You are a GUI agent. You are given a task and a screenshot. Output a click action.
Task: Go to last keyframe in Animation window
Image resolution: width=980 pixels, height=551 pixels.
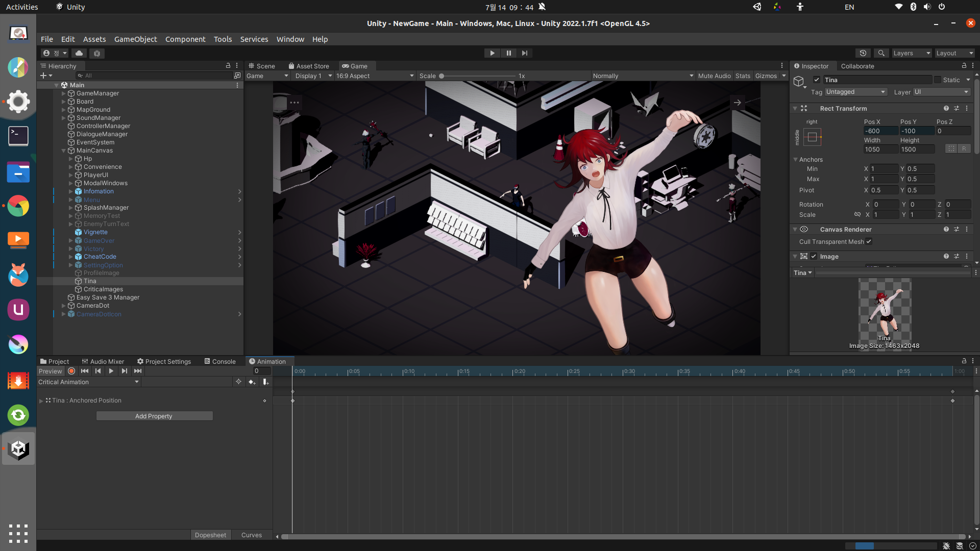click(x=138, y=371)
